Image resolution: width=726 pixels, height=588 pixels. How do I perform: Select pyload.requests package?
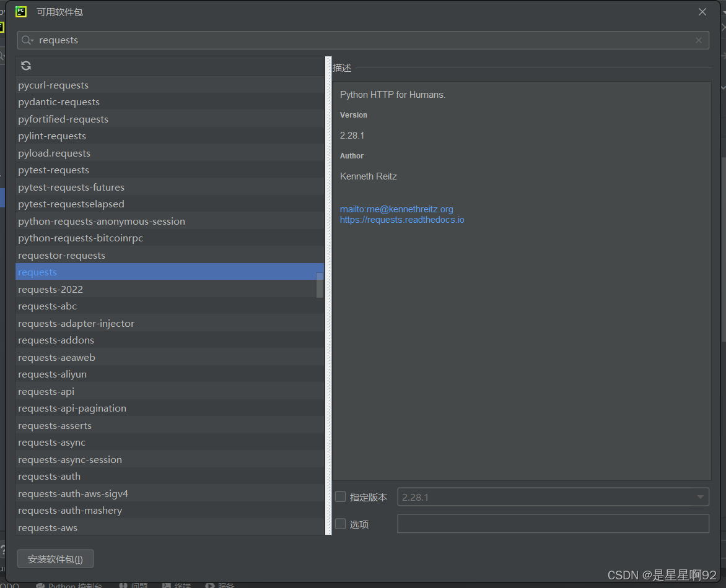(x=170, y=153)
